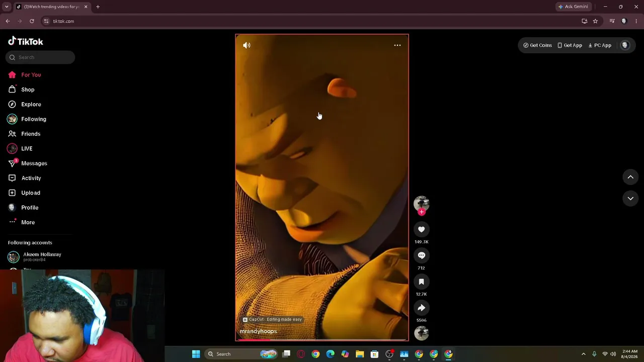The height and width of the screenshot is (362, 644).
Task: Open the creator's avatar beside the video
Action: pos(422,203)
